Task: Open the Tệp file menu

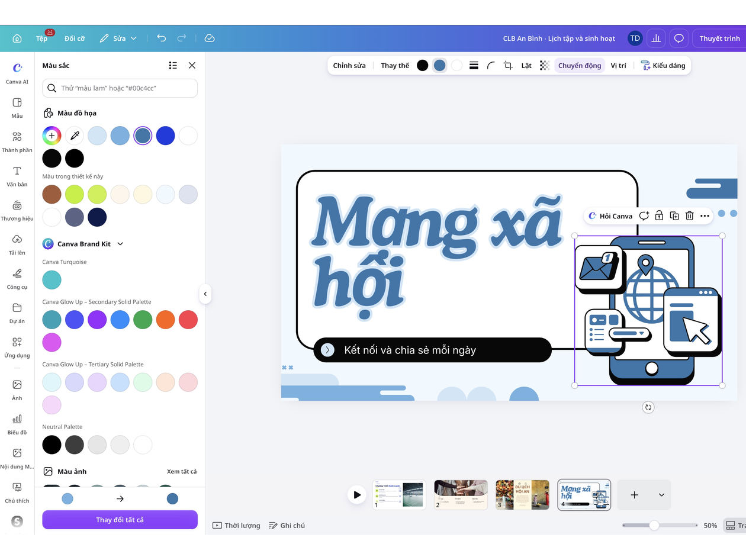Action: (41, 38)
